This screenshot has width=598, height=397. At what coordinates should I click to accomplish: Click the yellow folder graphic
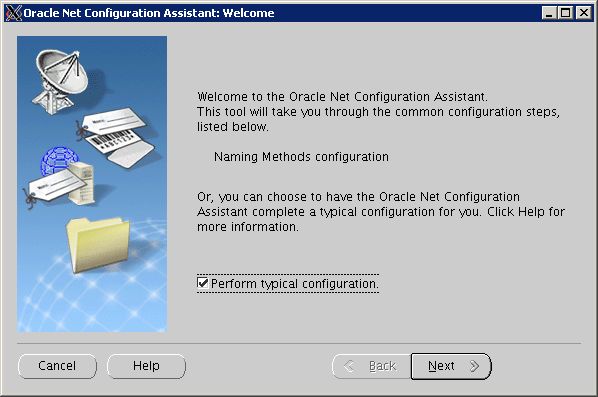pyautogui.click(x=98, y=244)
